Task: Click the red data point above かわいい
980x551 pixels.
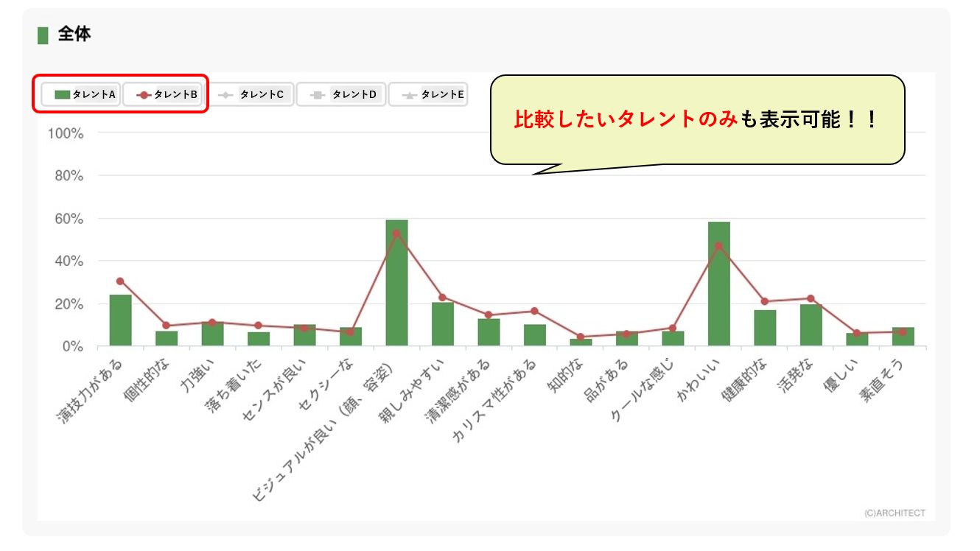Action: (718, 246)
